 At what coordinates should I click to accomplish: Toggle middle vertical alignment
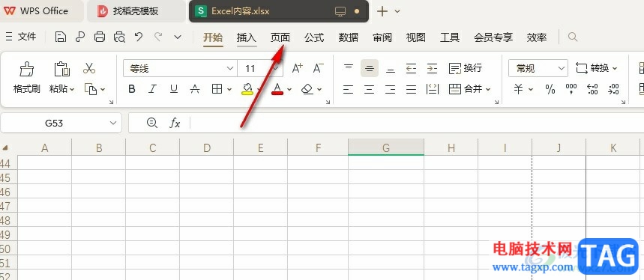tap(370, 68)
